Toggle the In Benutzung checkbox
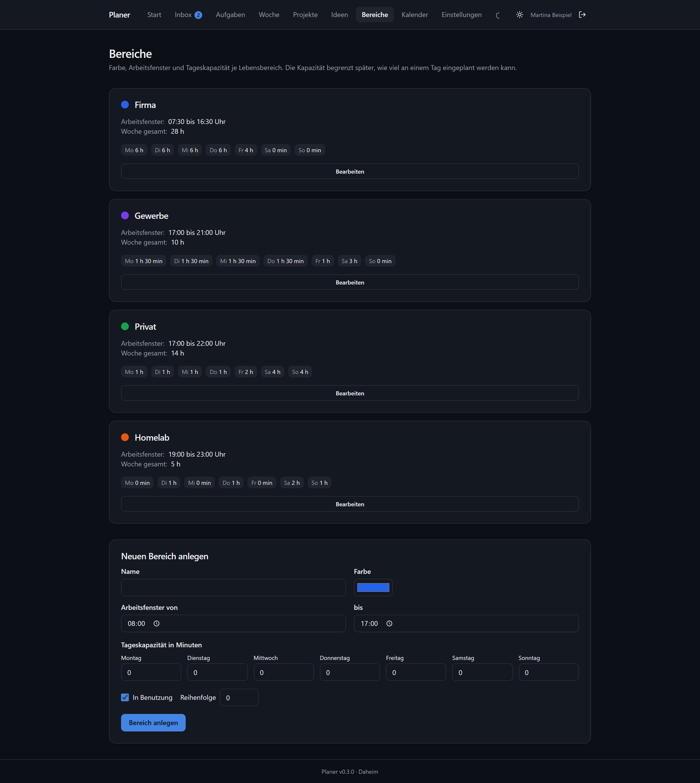Viewport: 700px width, 783px height. point(125,697)
